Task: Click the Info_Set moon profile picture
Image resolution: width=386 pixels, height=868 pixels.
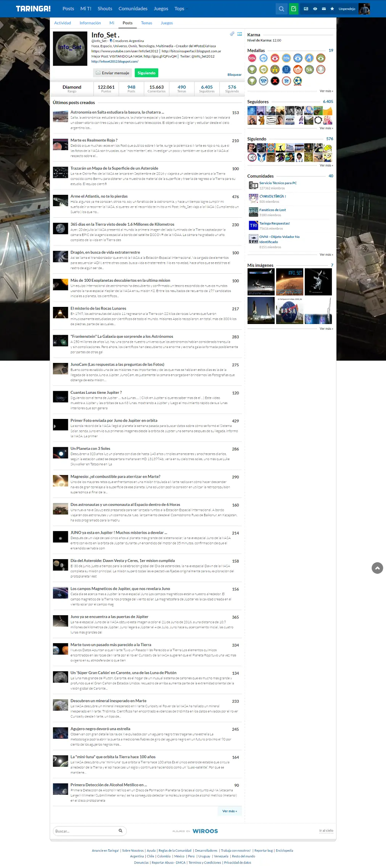Action: 70,49
